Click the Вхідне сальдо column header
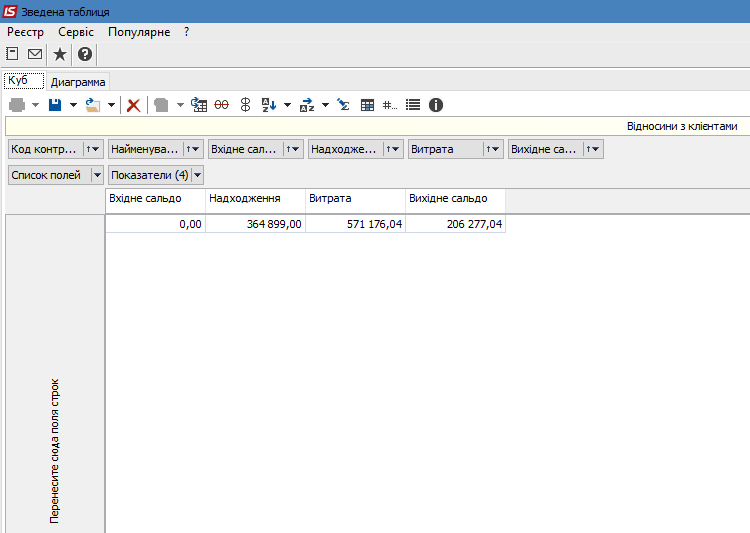The image size is (750, 533). tap(155, 201)
